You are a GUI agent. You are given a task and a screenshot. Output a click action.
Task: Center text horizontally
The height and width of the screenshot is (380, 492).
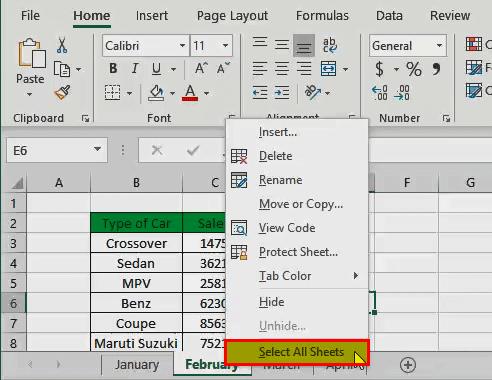pyautogui.click(x=282, y=69)
